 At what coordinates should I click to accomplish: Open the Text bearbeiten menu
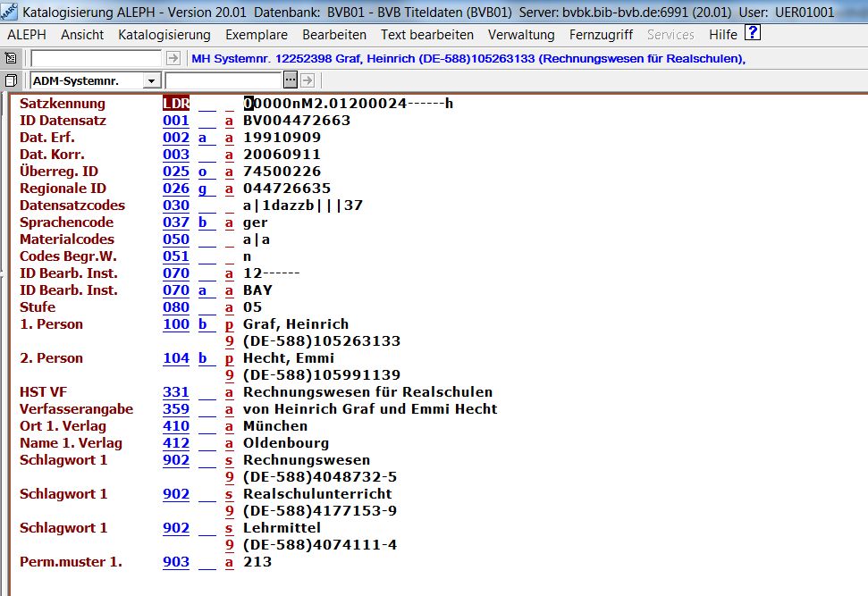[427, 35]
